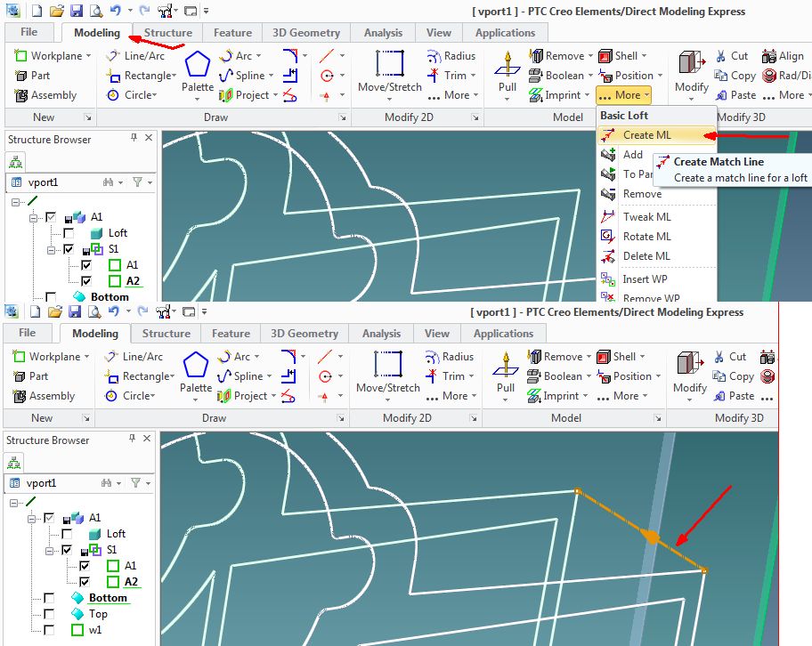Collapse the A1 assembly node in upper screenshot
Image resolution: width=812 pixels, height=646 pixels.
pos(34,217)
